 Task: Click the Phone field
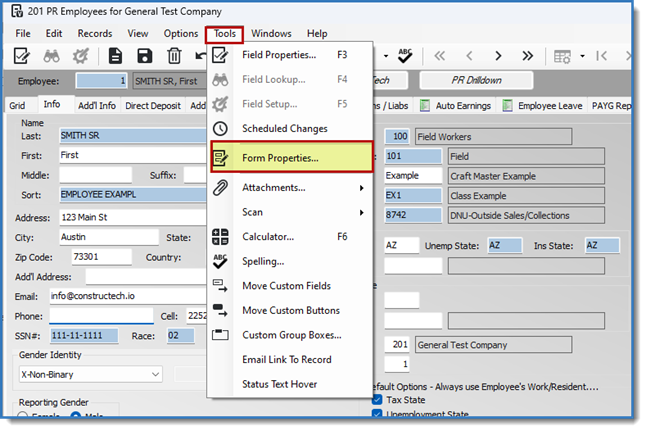click(x=101, y=316)
